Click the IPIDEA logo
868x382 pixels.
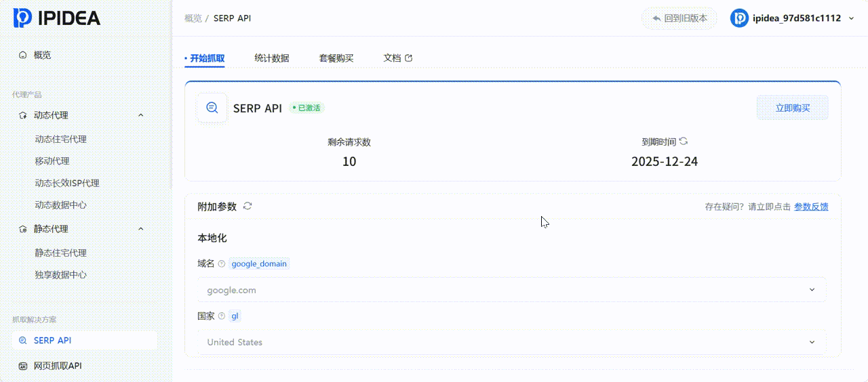point(57,18)
